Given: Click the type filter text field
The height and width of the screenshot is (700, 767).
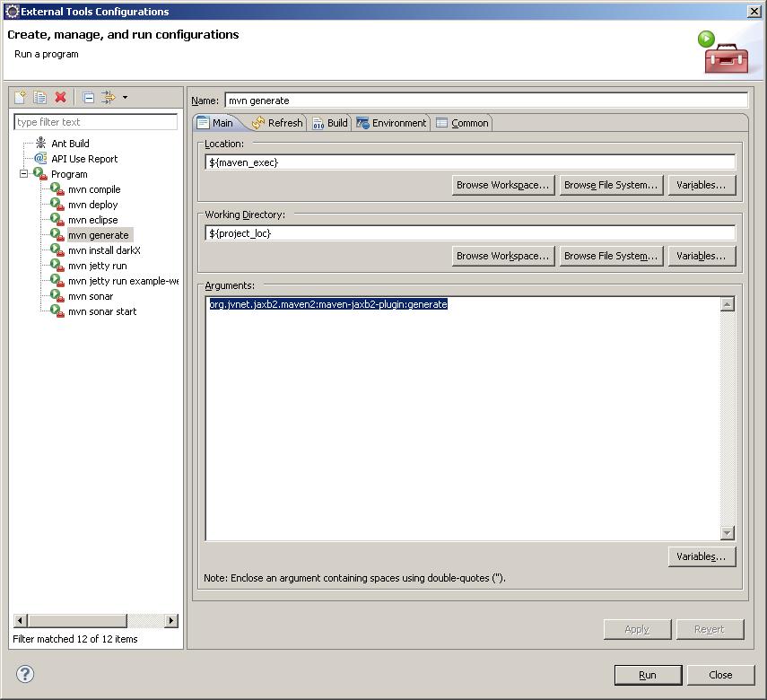Looking at the screenshot, I should pyautogui.click(x=96, y=122).
